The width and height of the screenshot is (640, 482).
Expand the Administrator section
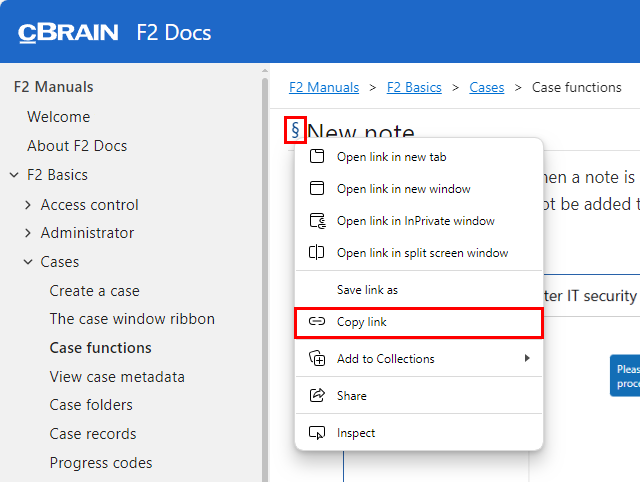(28, 233)
